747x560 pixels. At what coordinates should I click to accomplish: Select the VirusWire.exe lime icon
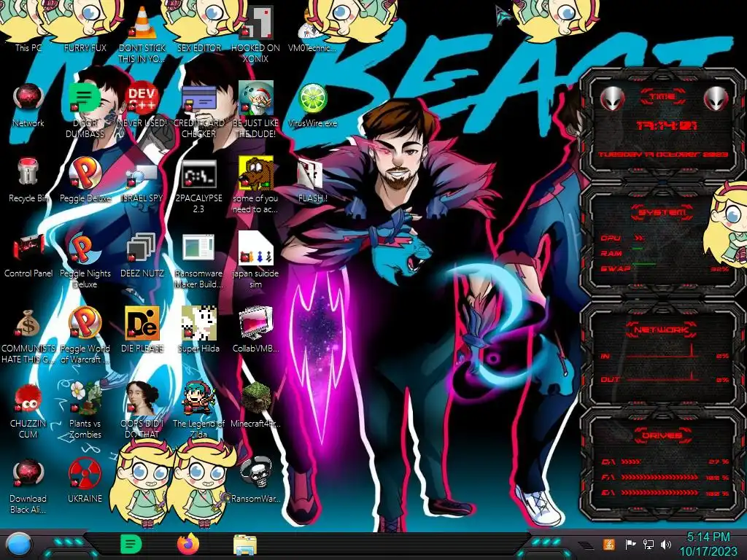tap(312, 105)
